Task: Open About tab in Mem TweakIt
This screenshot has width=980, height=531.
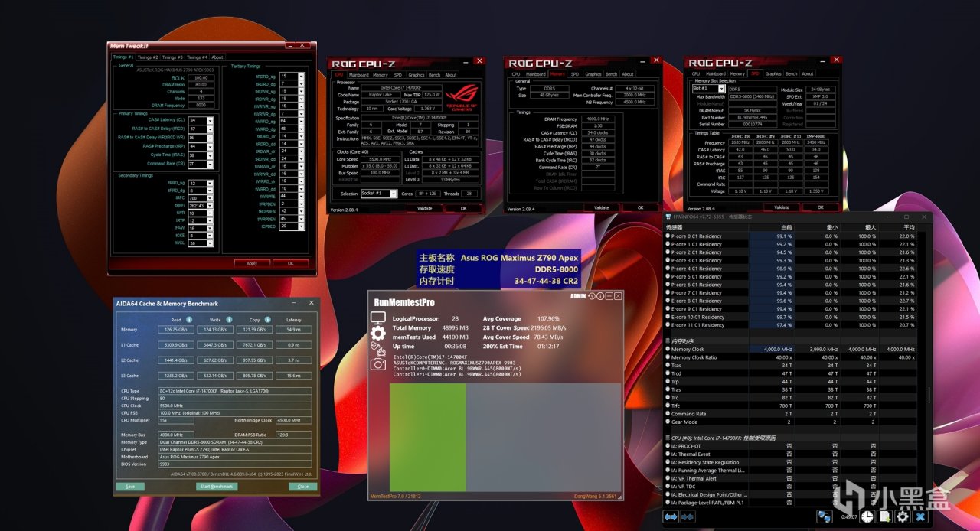Action: tap(217, 57)
